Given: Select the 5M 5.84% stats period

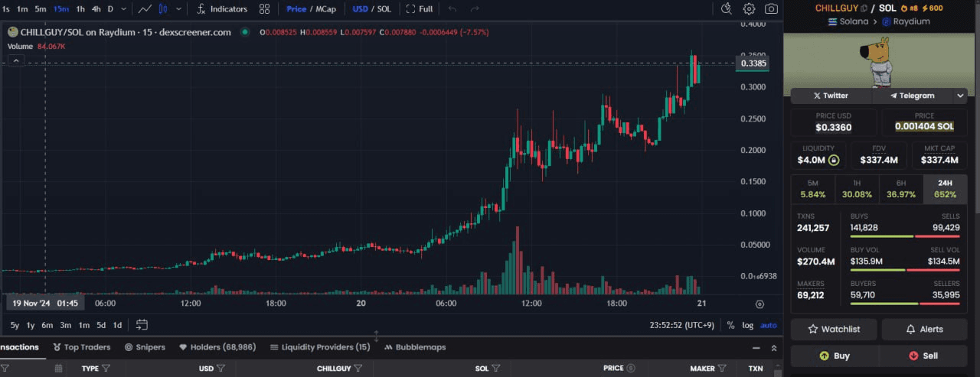Looking at the screenshot, I should tap(813, 189).
